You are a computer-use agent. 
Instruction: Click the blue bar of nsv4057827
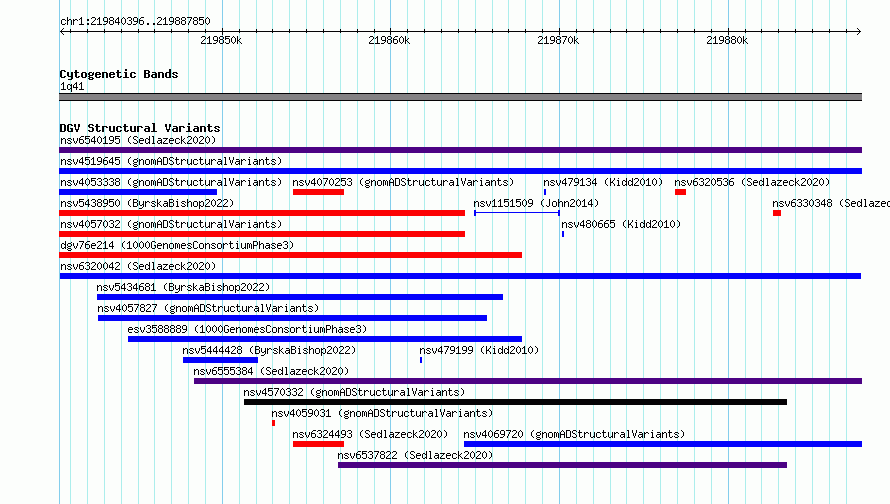click(x=292, y=318)
